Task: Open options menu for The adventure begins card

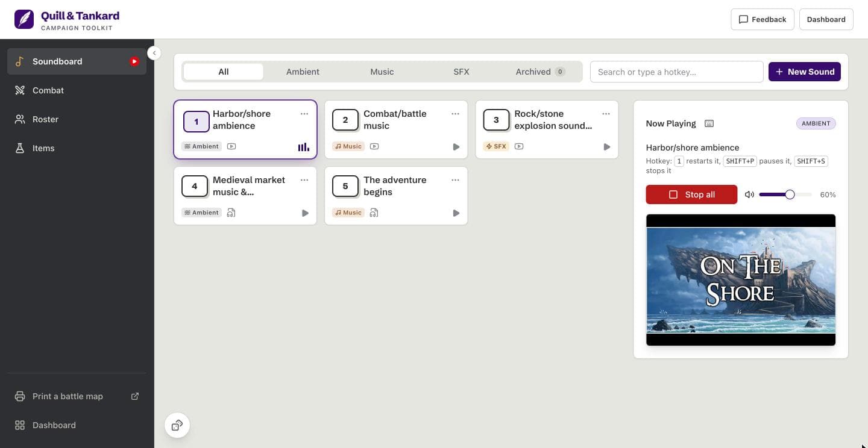Action: 455,180
